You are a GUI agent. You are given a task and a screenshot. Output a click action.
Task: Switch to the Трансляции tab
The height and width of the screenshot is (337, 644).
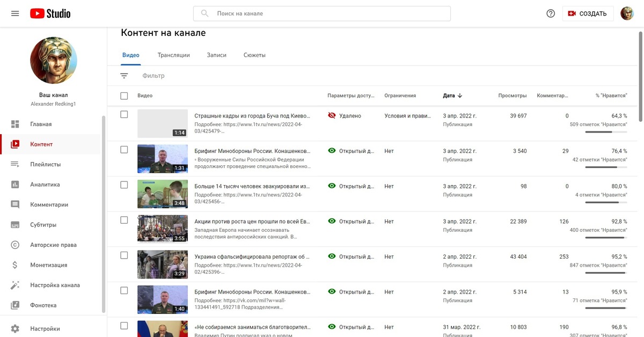(173, 54)
